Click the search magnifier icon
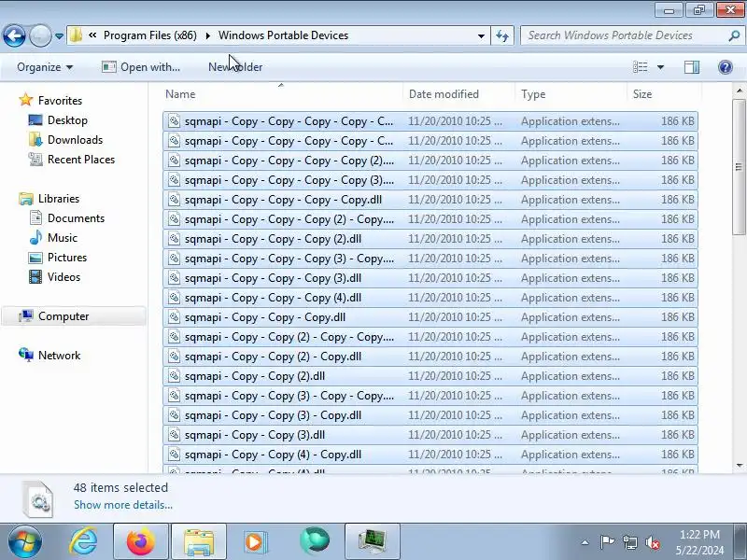747x560 pixels. (x=734, y=35)
